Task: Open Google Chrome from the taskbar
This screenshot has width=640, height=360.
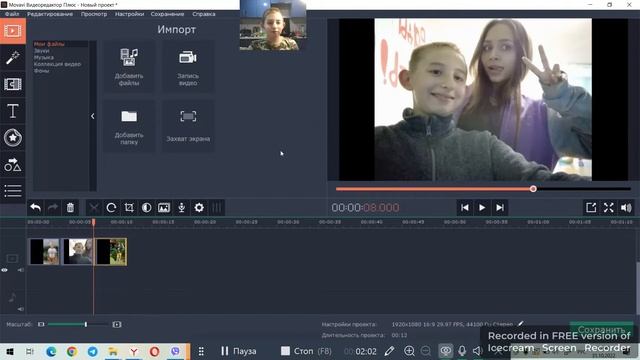Action: pos(72,351)
